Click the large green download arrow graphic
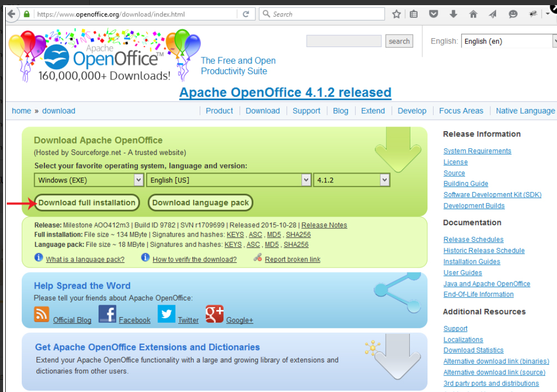The width and height of the screenshot is (557, 392). point(398,149)
